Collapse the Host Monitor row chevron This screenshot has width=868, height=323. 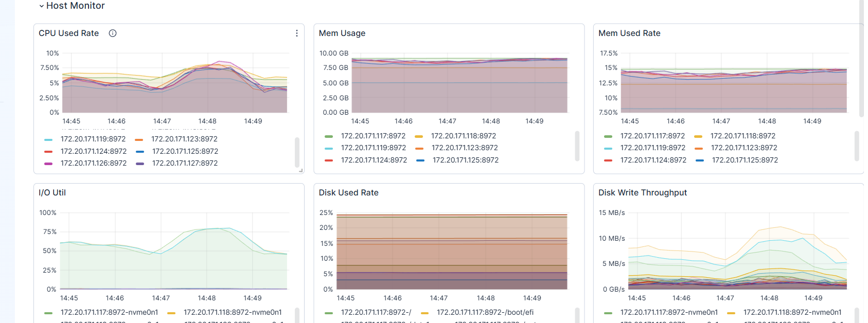(42, 6)
